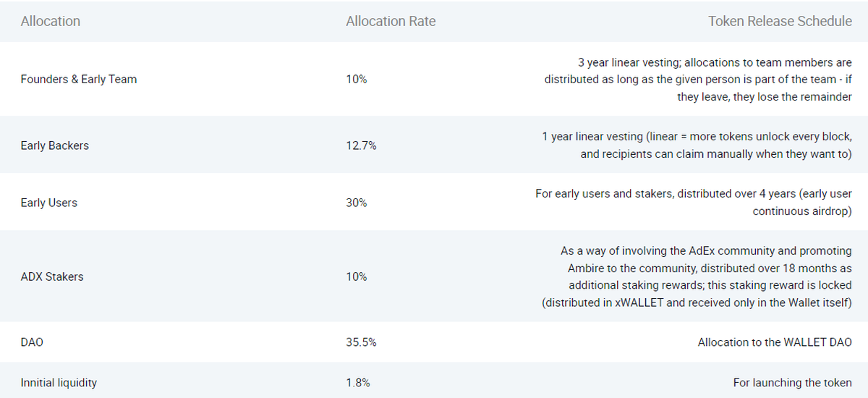Click the AdEx community staking rewards description
868x398 pixels.
[697, 276]
